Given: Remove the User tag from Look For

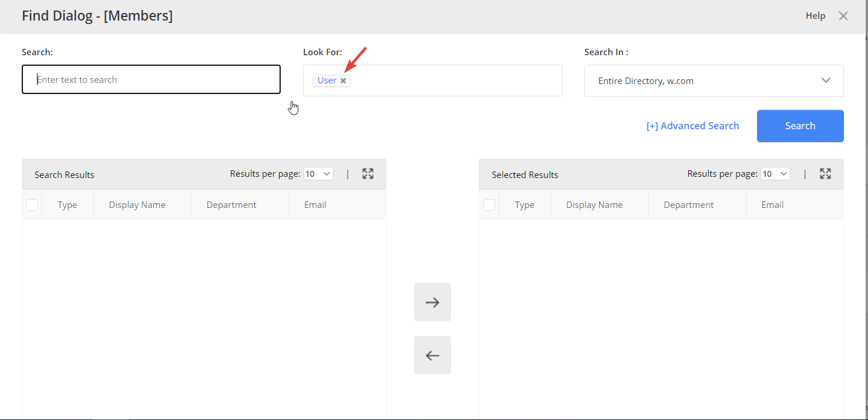Looking at the screenshot, I should point(343,80).
